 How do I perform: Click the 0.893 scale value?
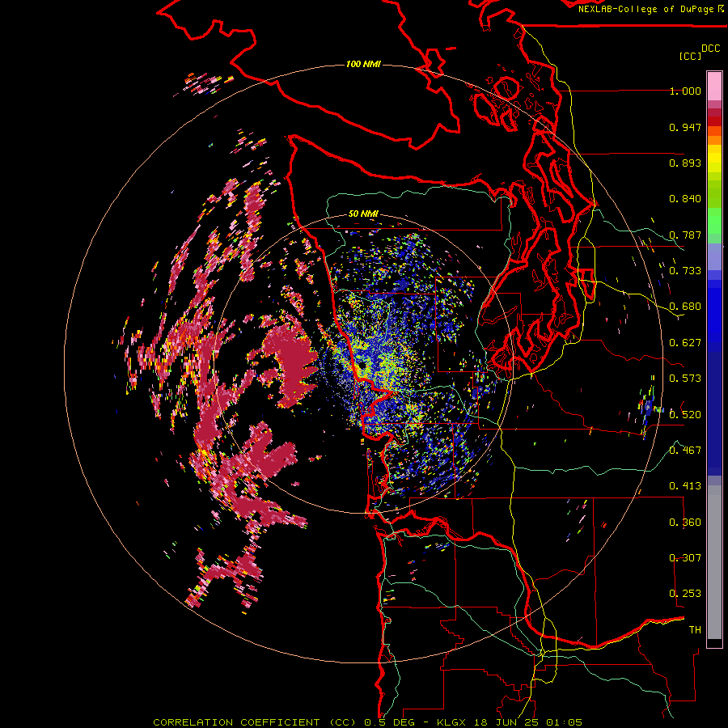click(x=685, y=163)
